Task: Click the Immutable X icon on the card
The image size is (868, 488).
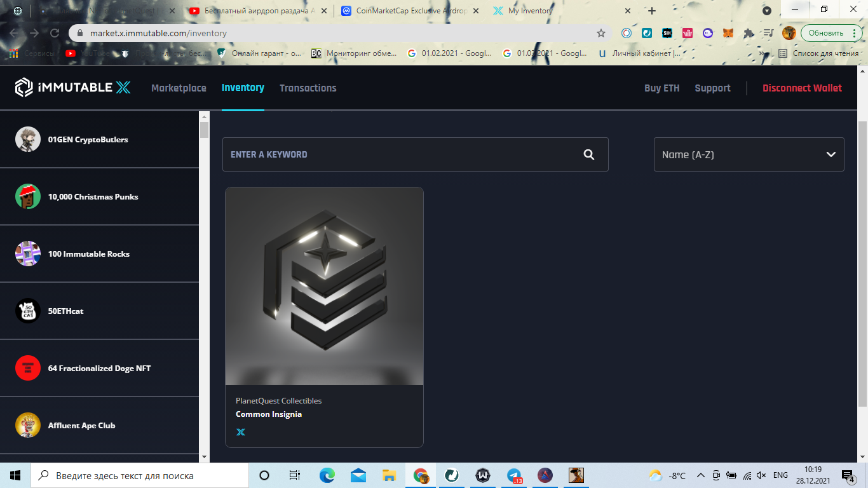Action: tap(241, 432)
